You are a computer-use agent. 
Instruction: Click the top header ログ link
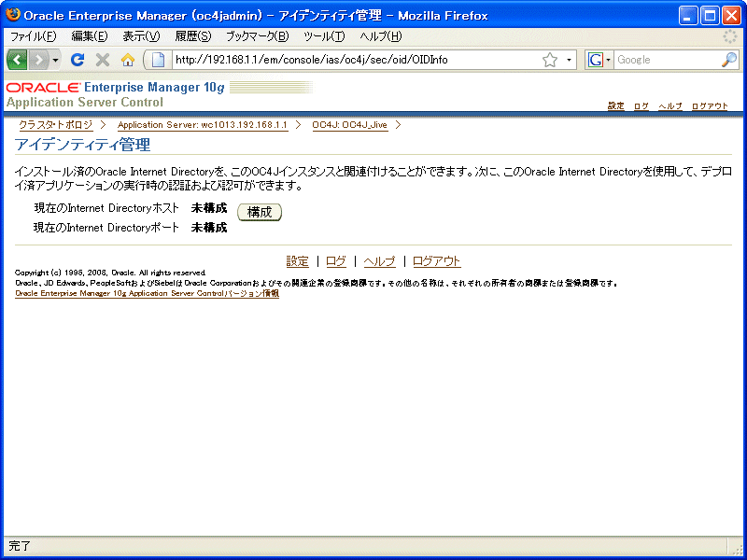coord(641,105)
